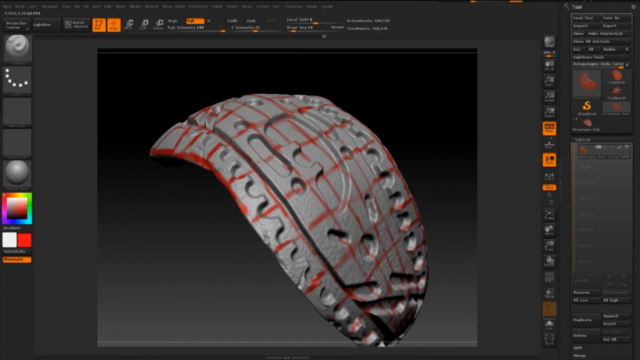640x360 pixels.
Task: Adjust the Rgb Intensity slider
Action: (x=196, y=28)
